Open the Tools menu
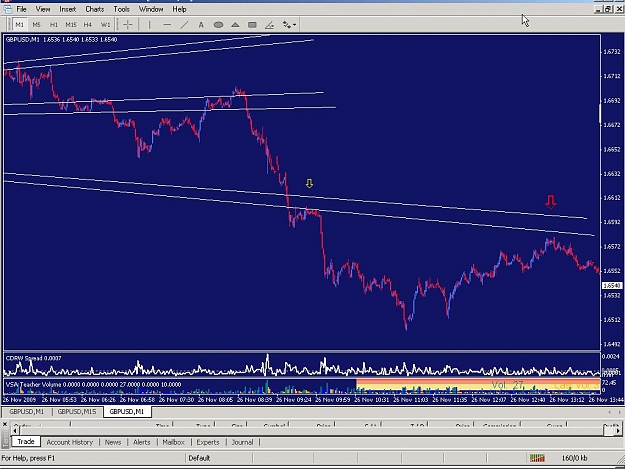 pyautogui.click(x=121, y=9)
